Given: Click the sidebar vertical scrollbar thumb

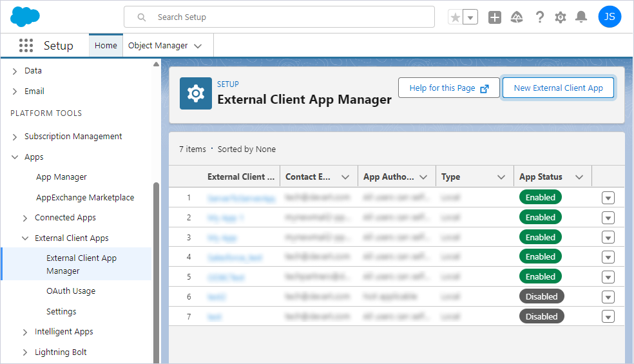Looking at the screenshot, I should 157,273.
